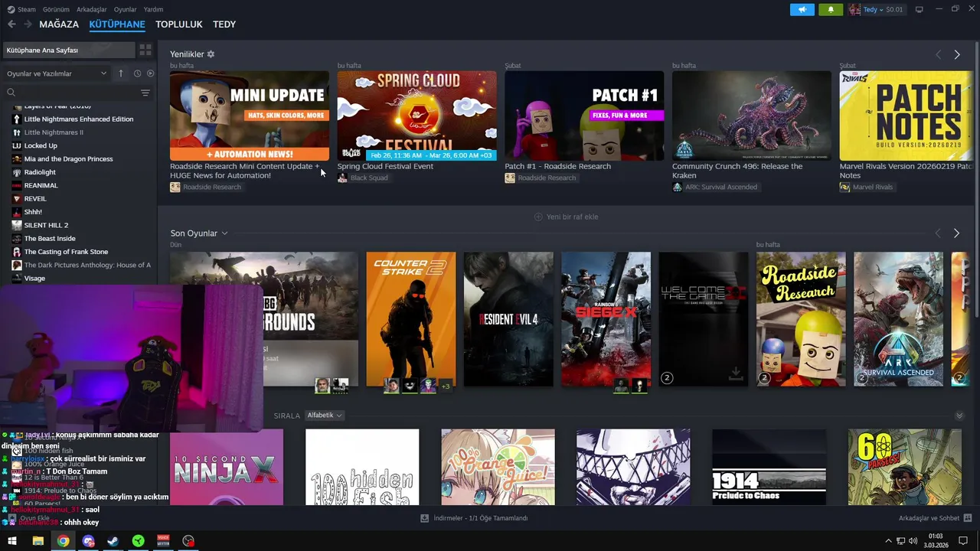980x551 pixels.
Task: Open the Steam menu
Action: tap(27, 9)
